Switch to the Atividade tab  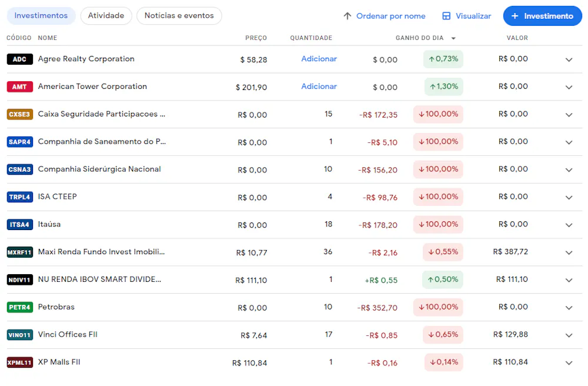pos(106,16)
